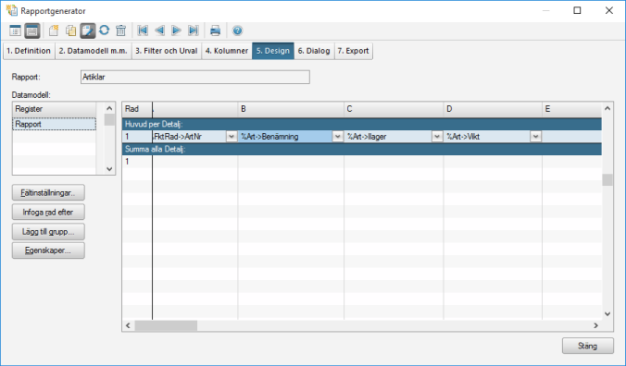Viewport: 626px width, 366px height.
Task: Click design grid scroll left arrow
Action: [128, 326]
